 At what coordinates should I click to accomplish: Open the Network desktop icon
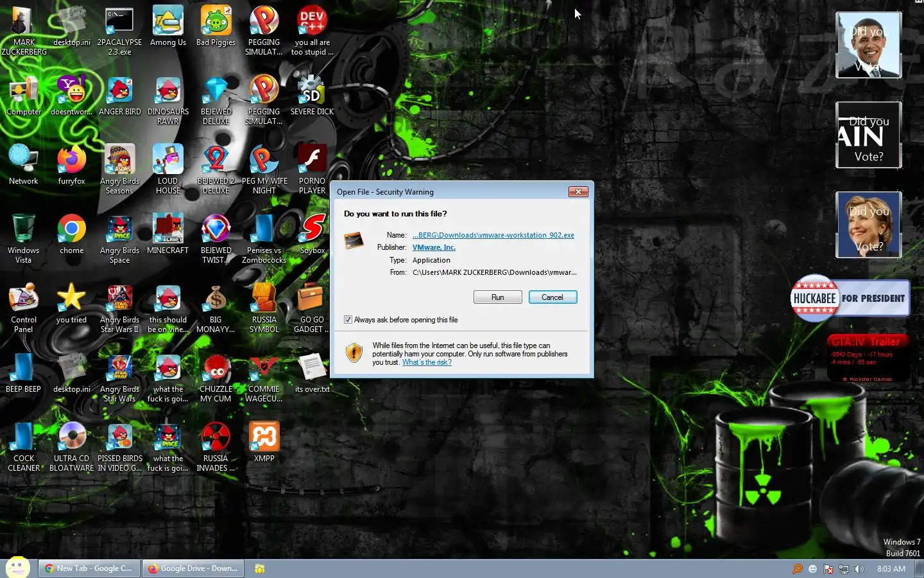[x=24, y=164]
